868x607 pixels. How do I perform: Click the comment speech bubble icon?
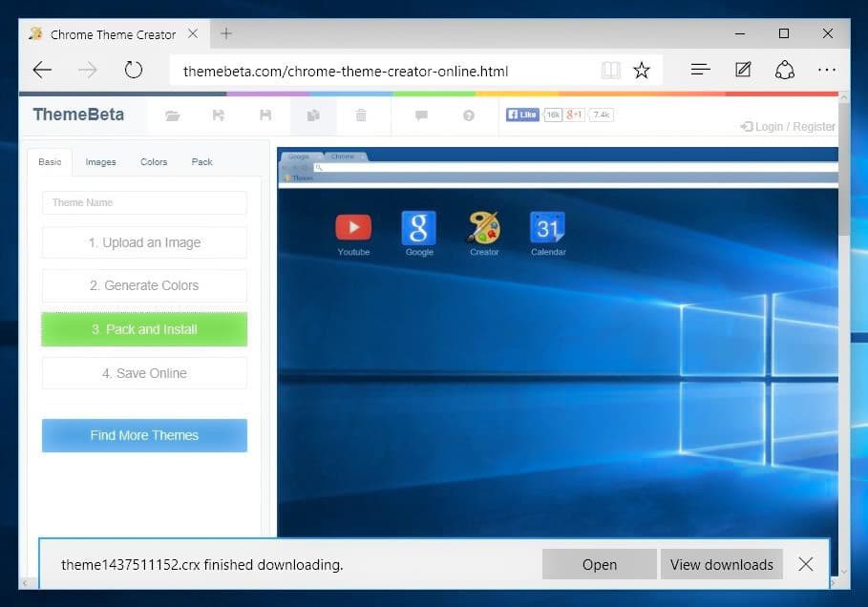(421, 115)
